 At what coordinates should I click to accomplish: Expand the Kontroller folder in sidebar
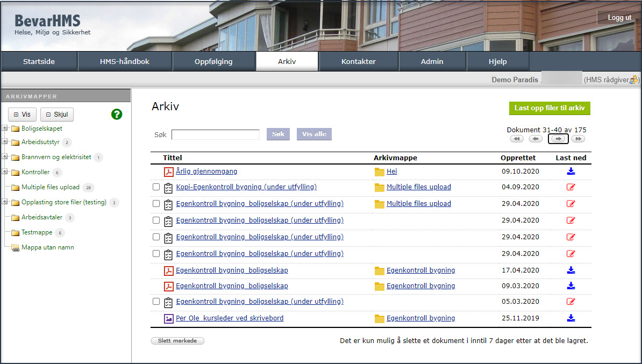click(5, 172)
